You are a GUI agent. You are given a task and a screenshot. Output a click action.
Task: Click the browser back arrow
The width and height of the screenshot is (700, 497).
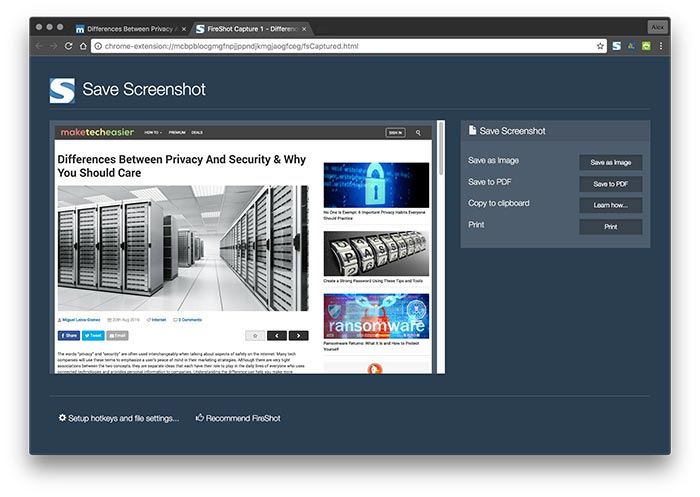pyautogui.click(x=39, y=46)
